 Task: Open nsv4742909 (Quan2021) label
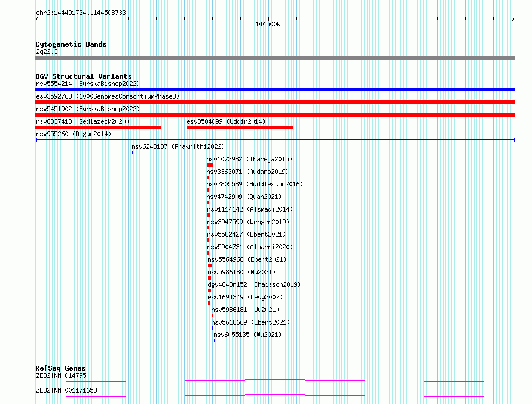coord(244,197)
